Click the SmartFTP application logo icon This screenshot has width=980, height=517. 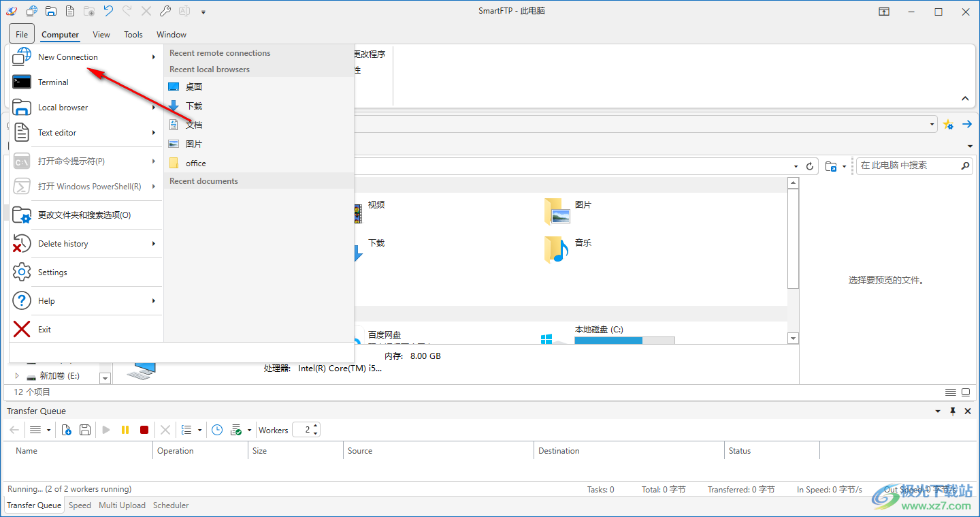pyautogui.click(x=12, y=11)
